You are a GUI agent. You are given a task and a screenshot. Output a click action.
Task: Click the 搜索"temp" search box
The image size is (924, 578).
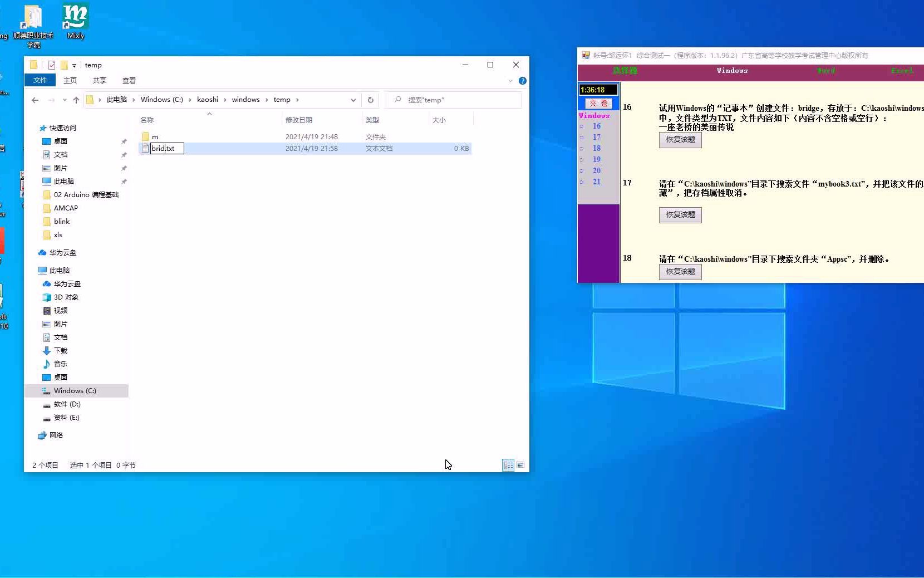(x=454, y=100)
